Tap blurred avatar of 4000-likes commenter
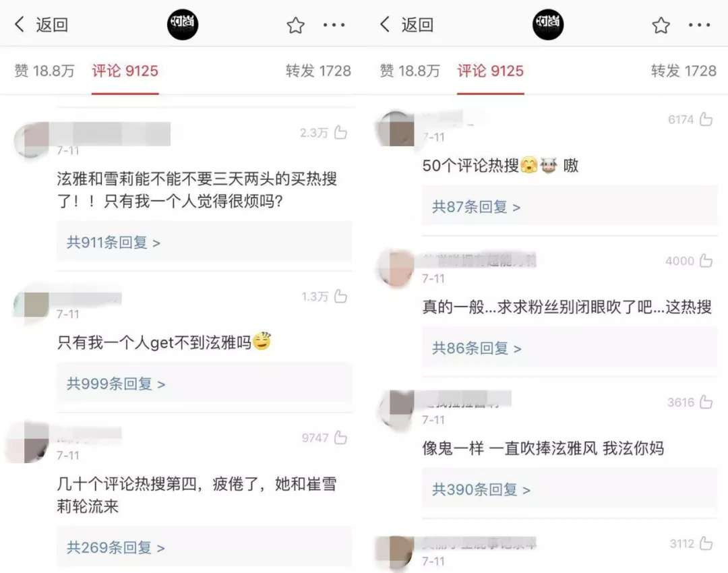Viewport: 728px width, 573px height. point(396,268)
